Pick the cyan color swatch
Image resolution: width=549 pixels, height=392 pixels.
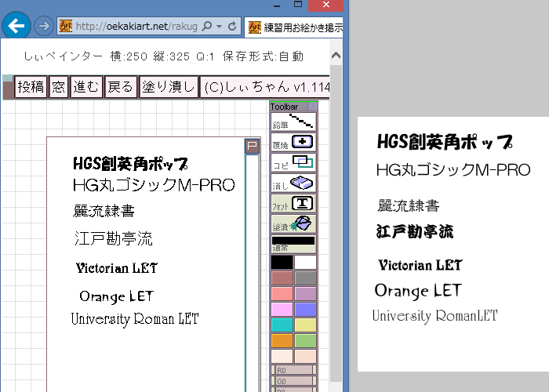(x=282, y=325)
